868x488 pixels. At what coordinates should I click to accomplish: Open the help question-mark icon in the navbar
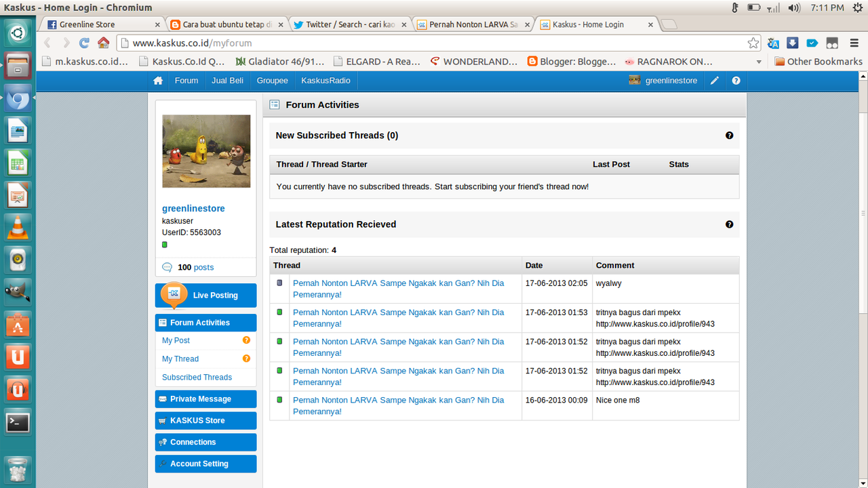click(x=736, y=81)
